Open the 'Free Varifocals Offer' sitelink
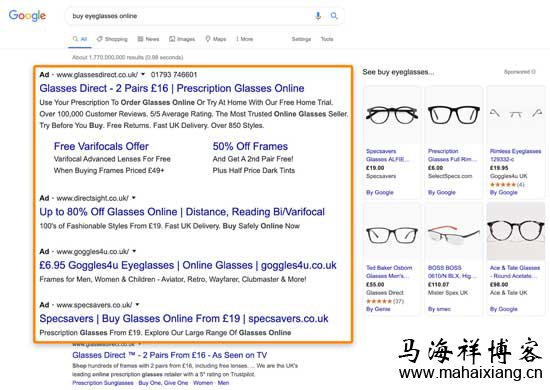This screenshot has width=550, height=390. pos(101,146)
